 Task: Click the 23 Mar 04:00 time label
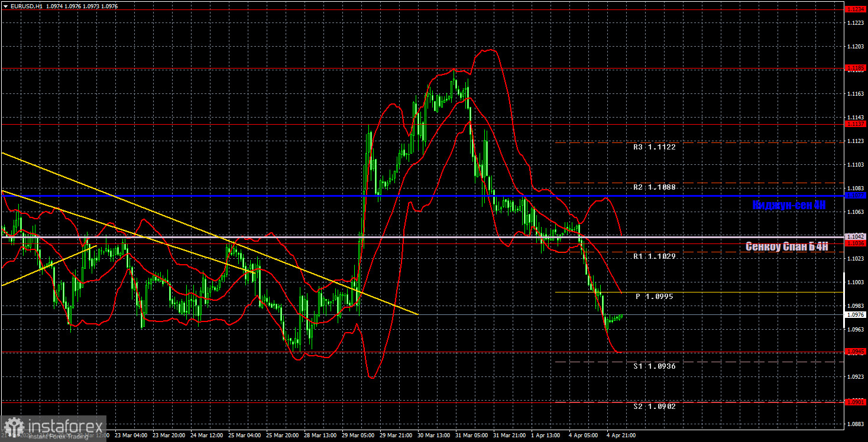(x=132, y=435)
